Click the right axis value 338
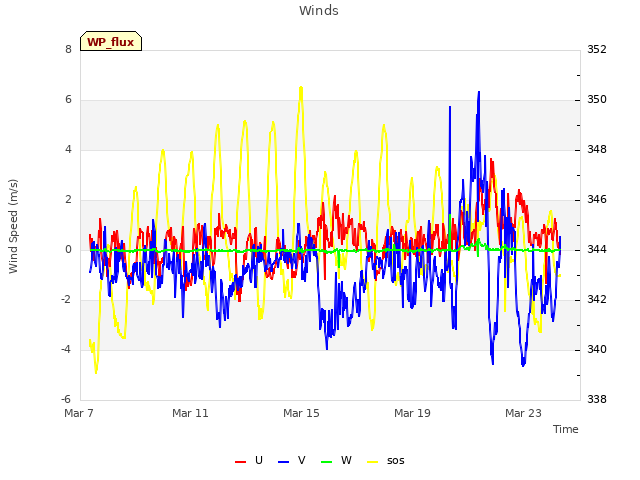The image size is (640, 480). pos(597,399)
